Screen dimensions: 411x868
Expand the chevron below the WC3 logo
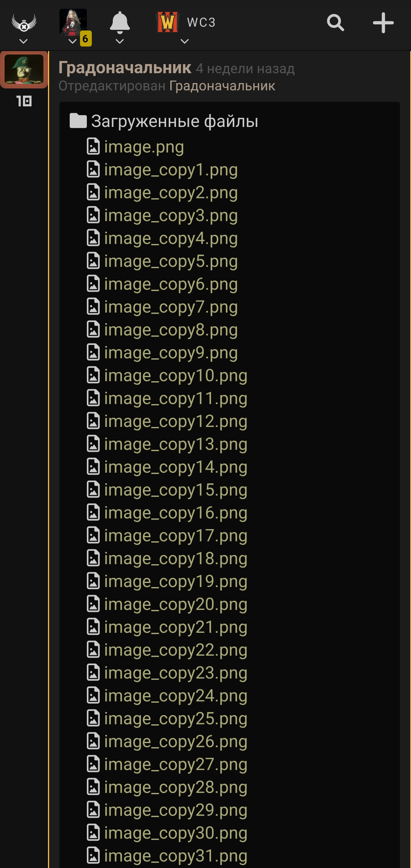pyautogui.click(x=185, y=41)
